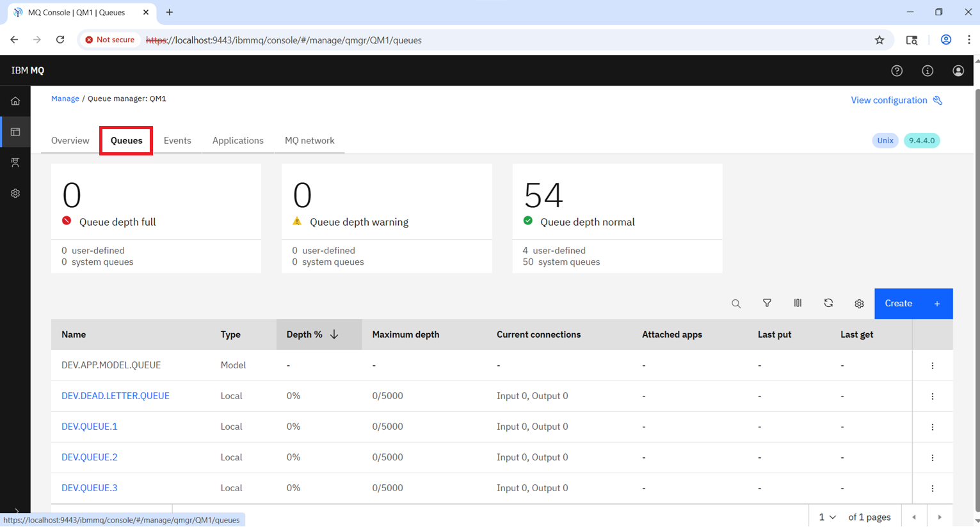Go to the Manage breadcrumb link
Image resolution: width=980 pixels, height=527 pixels.
click(x=65, y=98)
